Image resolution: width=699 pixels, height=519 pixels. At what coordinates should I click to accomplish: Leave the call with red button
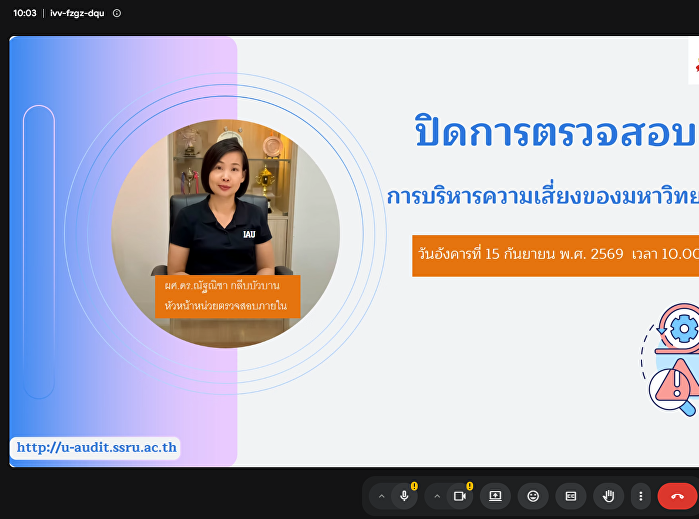(x=677, y=496)
